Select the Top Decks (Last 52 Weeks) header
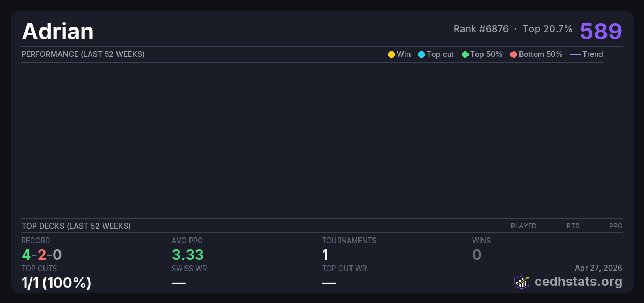 tap(76, 226)
